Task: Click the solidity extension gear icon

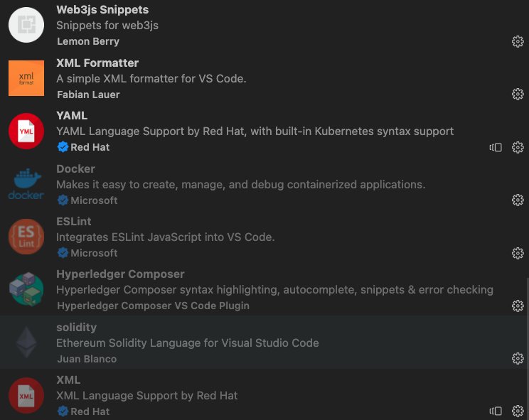Action: [518, 359]
